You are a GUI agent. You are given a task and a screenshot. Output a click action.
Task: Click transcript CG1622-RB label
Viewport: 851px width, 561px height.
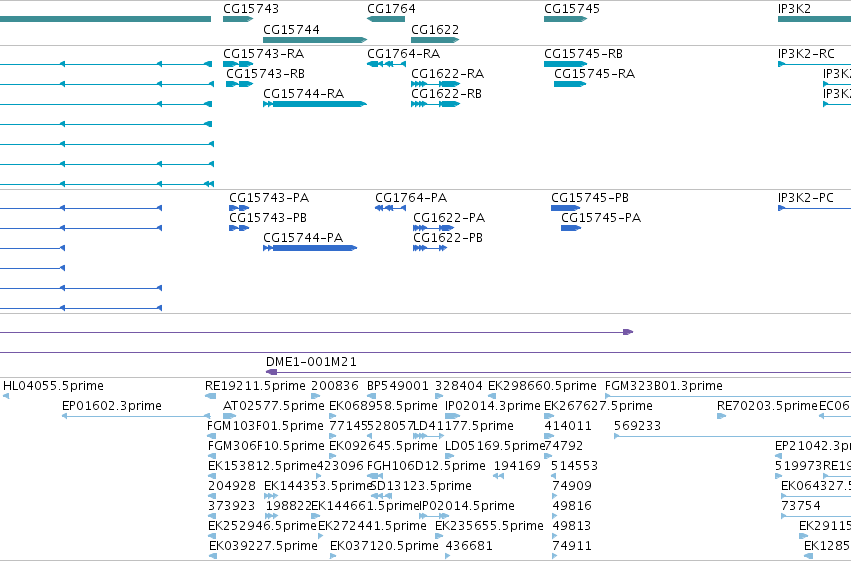click(x=447, y=94)
